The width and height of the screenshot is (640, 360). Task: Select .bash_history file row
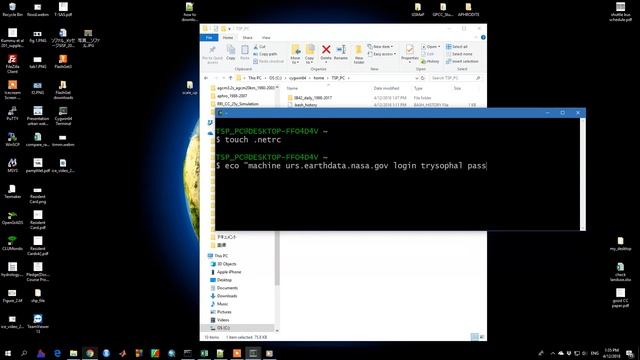click(381, 105)
